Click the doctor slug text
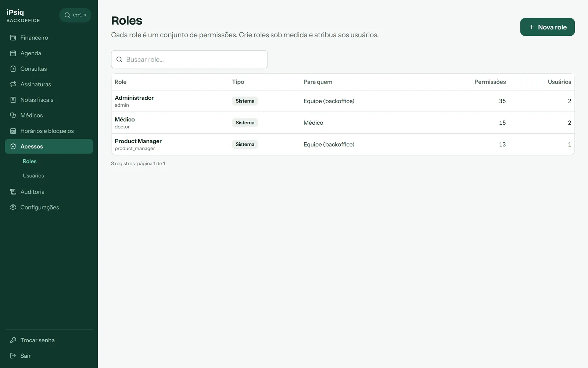The image size is (588, 368). coord(122,127)
